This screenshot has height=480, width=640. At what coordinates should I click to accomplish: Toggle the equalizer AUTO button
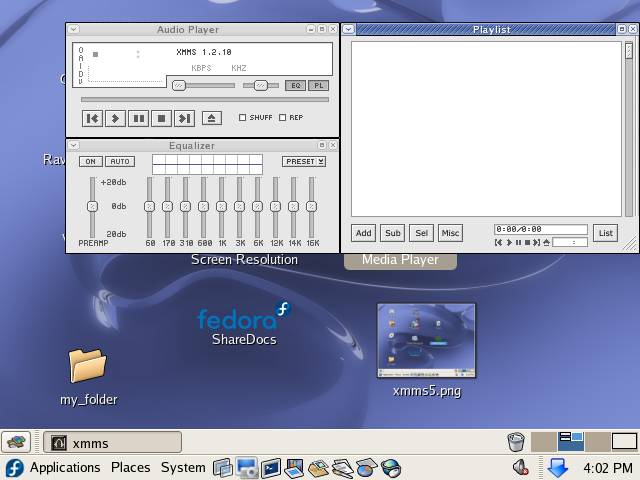point(120,162)
